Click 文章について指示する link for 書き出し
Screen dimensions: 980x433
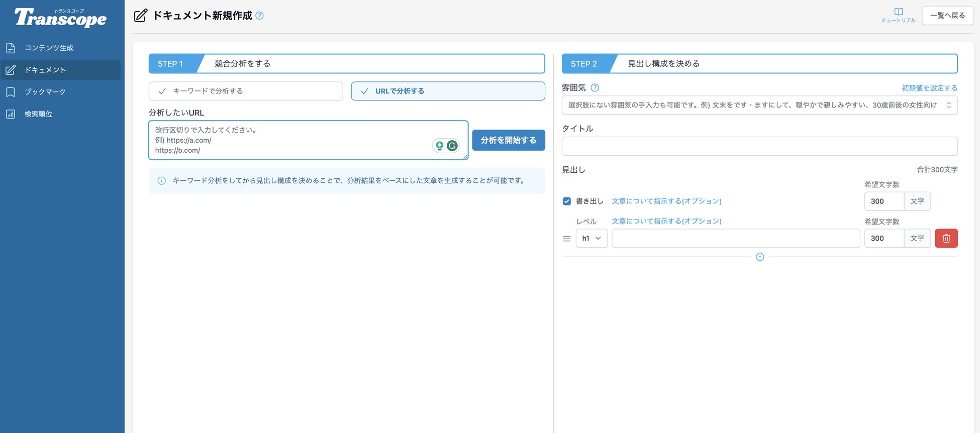[666, 201]
